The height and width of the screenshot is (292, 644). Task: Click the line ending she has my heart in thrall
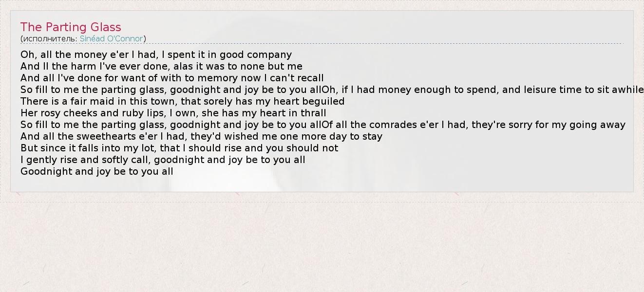[x=173, y=113]
